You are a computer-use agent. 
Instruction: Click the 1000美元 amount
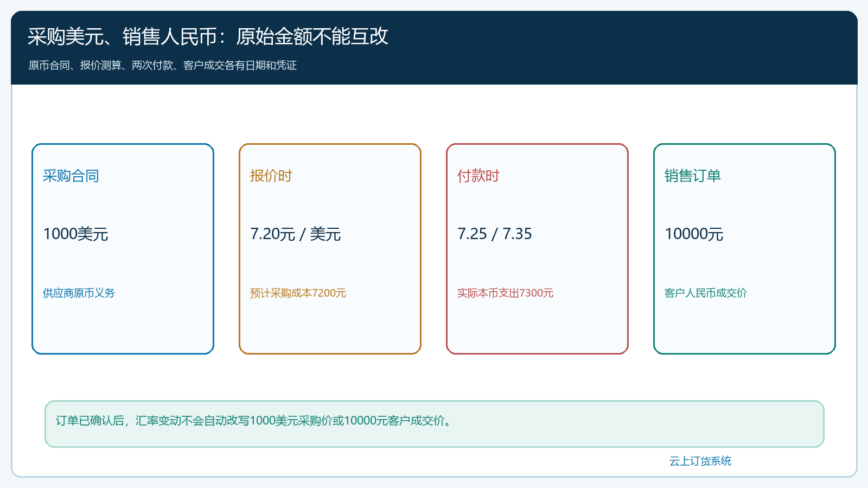tap(75, 234)
